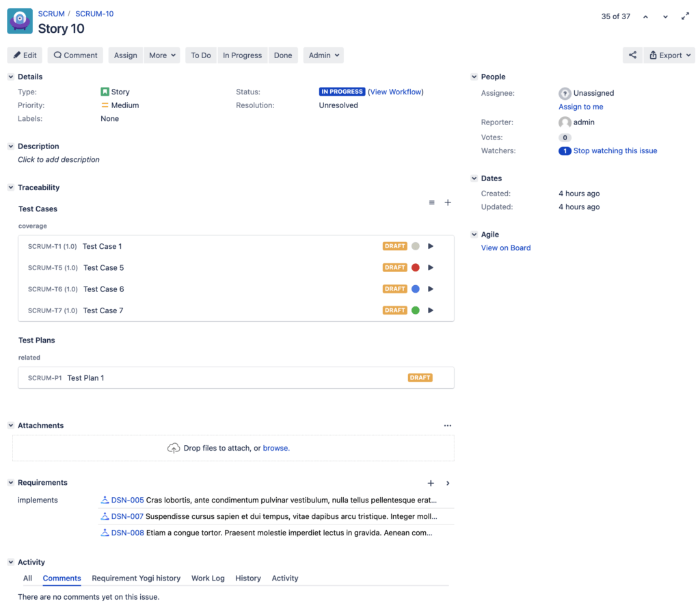The image size is (700, 612).
Task: Open the More dropdown
Action: pos(161,55)
